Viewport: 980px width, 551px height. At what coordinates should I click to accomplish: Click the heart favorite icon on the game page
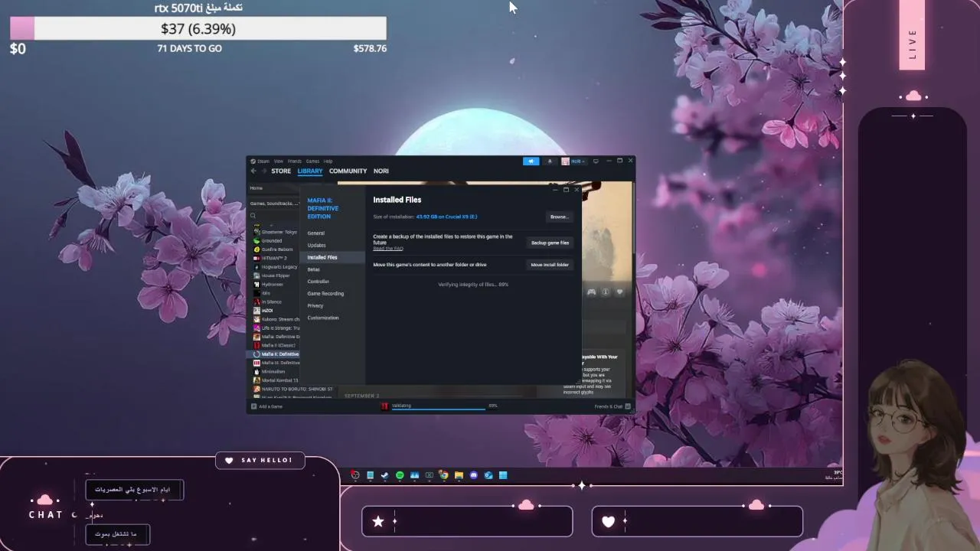(619, 292)
